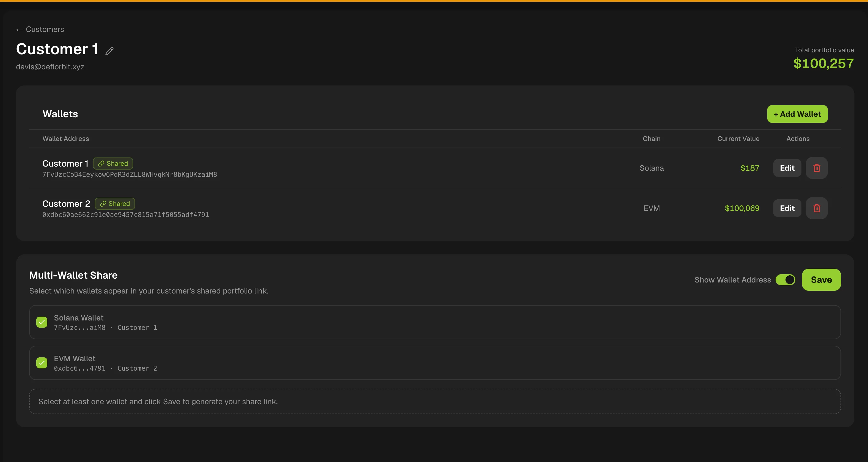Click the Actions column header
This screenshot has width=868, height=462.
(x=798, y=138)
